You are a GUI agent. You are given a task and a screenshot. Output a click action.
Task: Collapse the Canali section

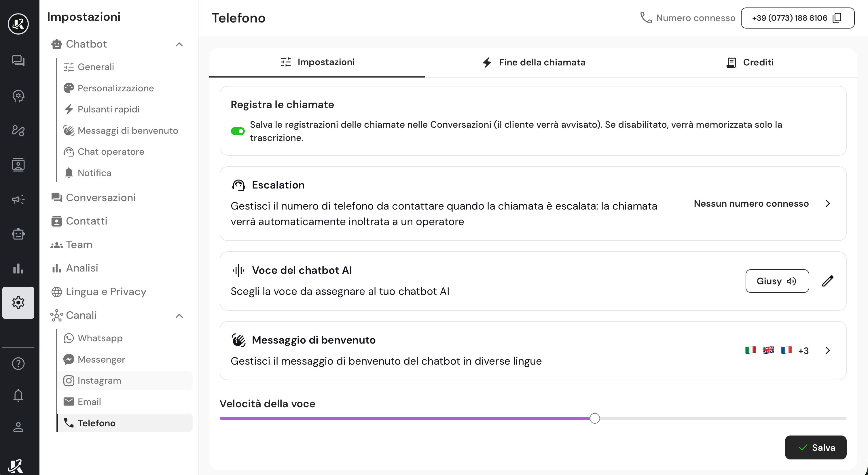179,316
